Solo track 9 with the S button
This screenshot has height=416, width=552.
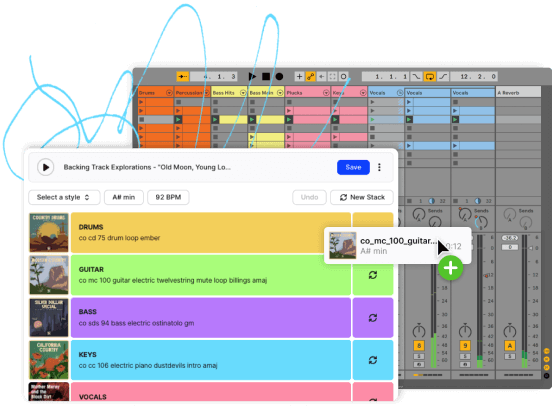pyautogui.click(x=465, y=356)
